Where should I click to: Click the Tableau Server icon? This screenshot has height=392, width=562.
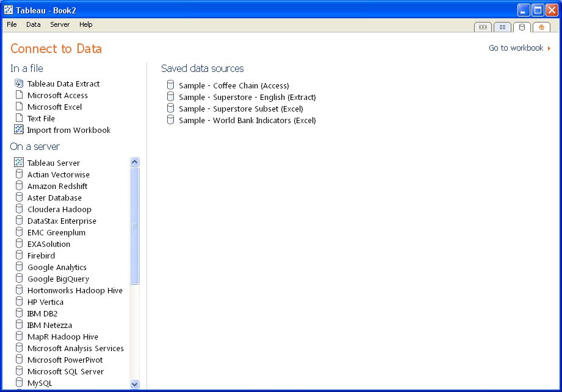click(x=19, y=162)
